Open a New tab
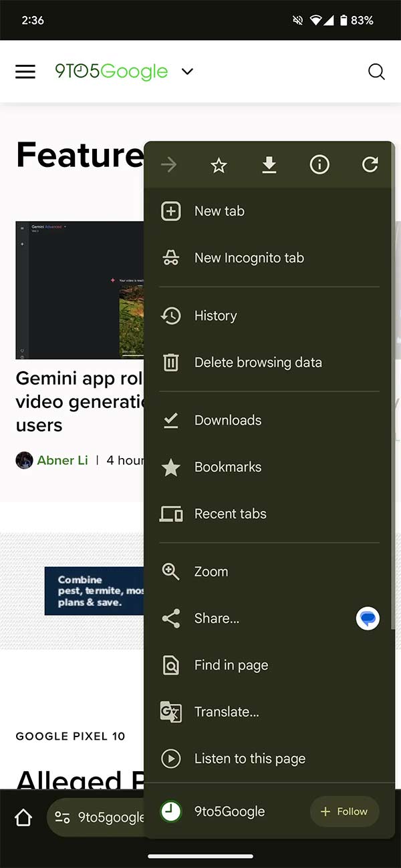The image size is (401, 868). [219, 211]
